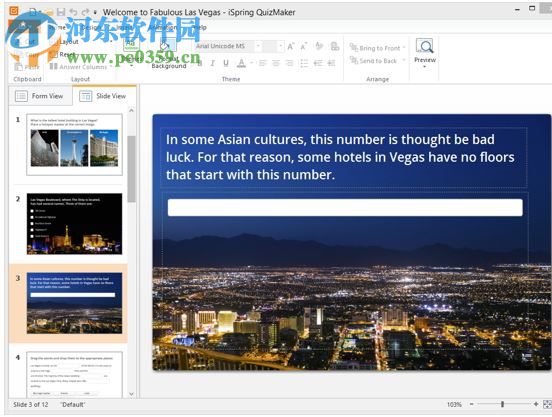Click the question text box on the slide
552x417 pixels.
(x=344, y=157)
